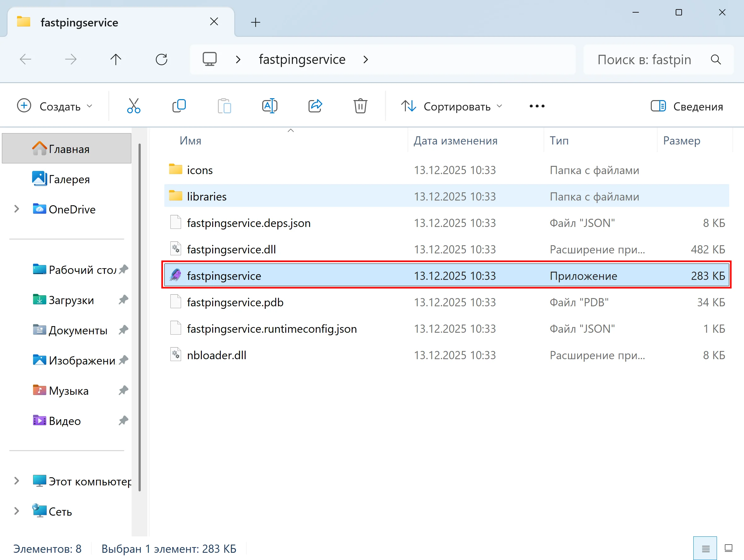Expand the Этот компьютер tree node
The width and height of the screenshot is (744, 560).
coord(16,481)
